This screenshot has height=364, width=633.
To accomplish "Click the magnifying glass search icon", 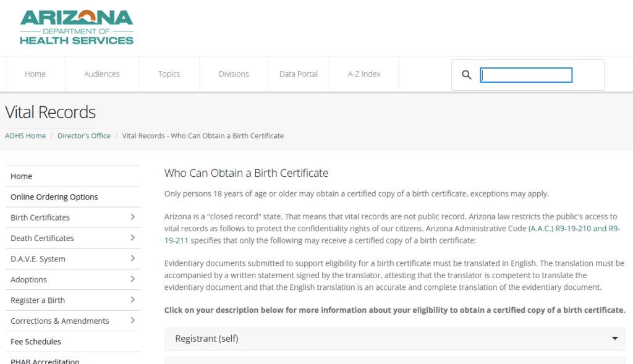I will coord(467,75).
